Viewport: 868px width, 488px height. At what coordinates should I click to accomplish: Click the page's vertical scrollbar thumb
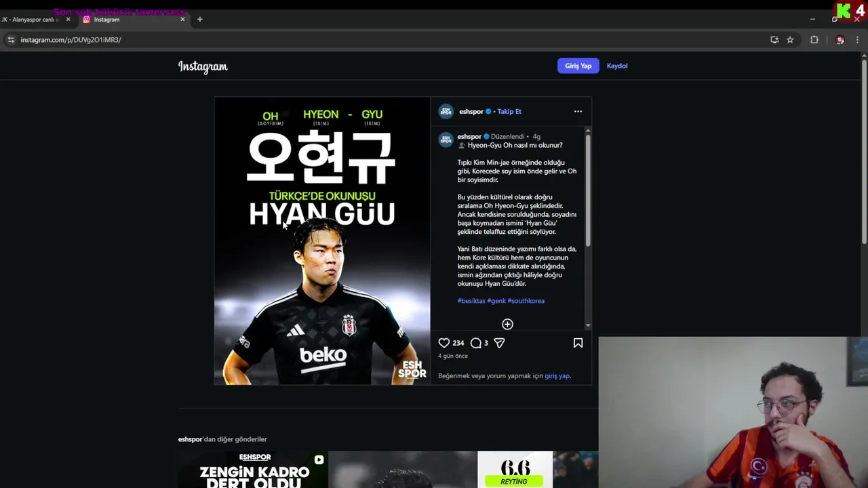pos(864,151)
